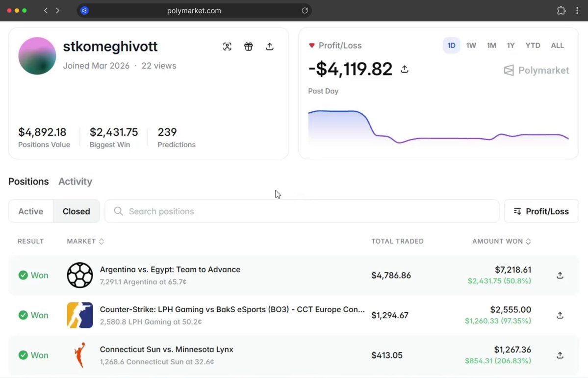Open the browser extensions puzzle icon
Screen dimensions: 588x378
coord(561,10)
